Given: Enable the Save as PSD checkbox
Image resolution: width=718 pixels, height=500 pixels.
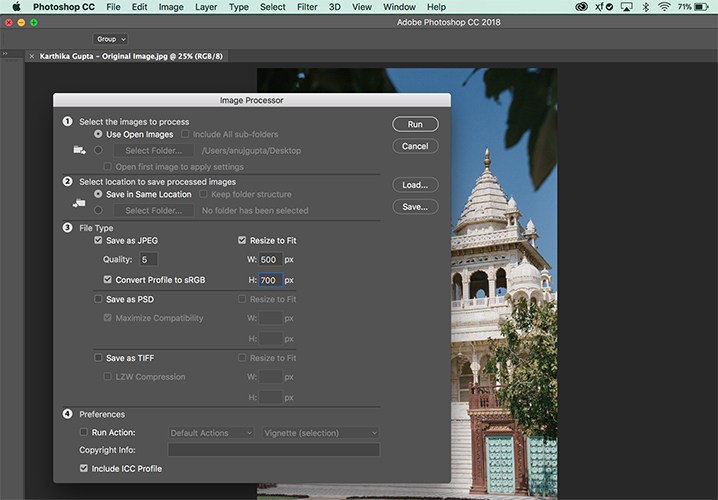Looking at the screenshot, I should point(98,299).
